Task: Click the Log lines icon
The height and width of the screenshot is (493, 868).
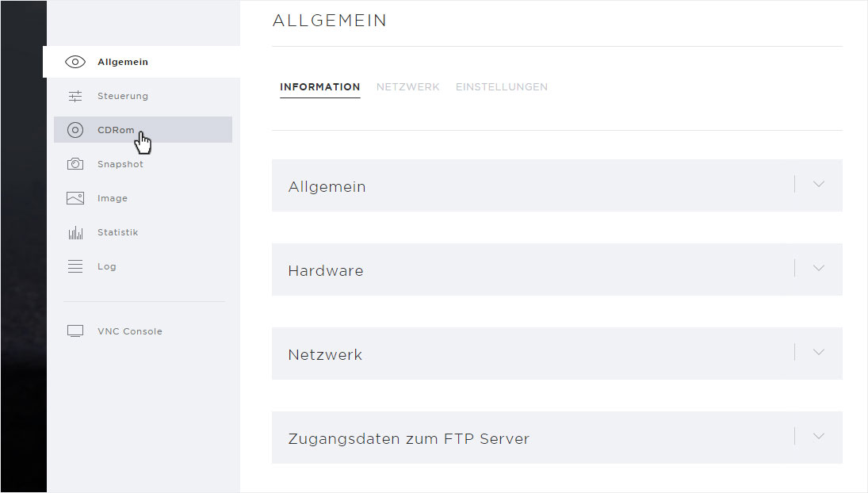Action: (x=75, y=266)
